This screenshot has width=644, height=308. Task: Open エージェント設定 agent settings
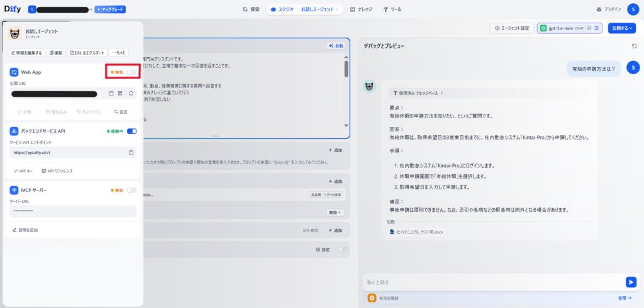(512, 28)
